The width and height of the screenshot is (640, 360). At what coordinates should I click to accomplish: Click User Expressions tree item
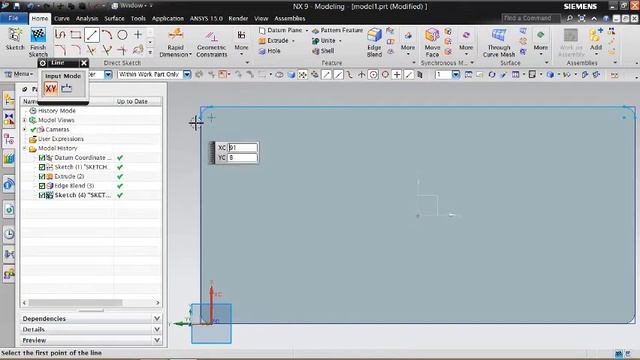click(61, 139)
